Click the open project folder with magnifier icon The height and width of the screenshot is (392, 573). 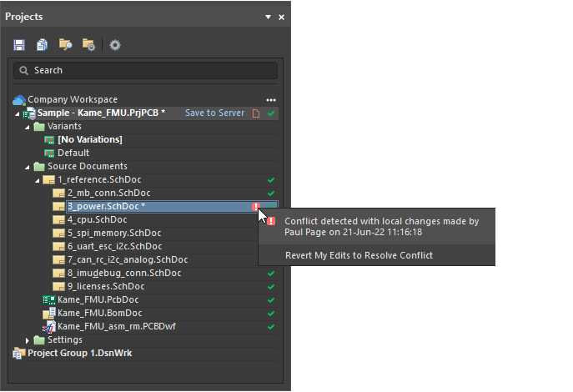65,44
